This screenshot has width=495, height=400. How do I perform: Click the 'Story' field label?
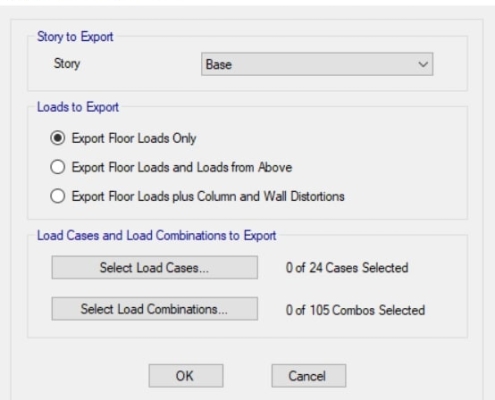pyautogui.click(x=67, y=63)
